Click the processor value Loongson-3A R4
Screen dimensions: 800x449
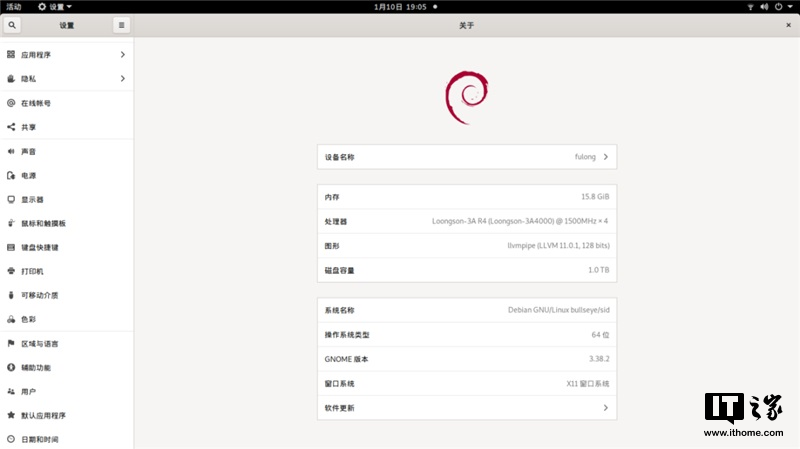click(x=520, y=221)
